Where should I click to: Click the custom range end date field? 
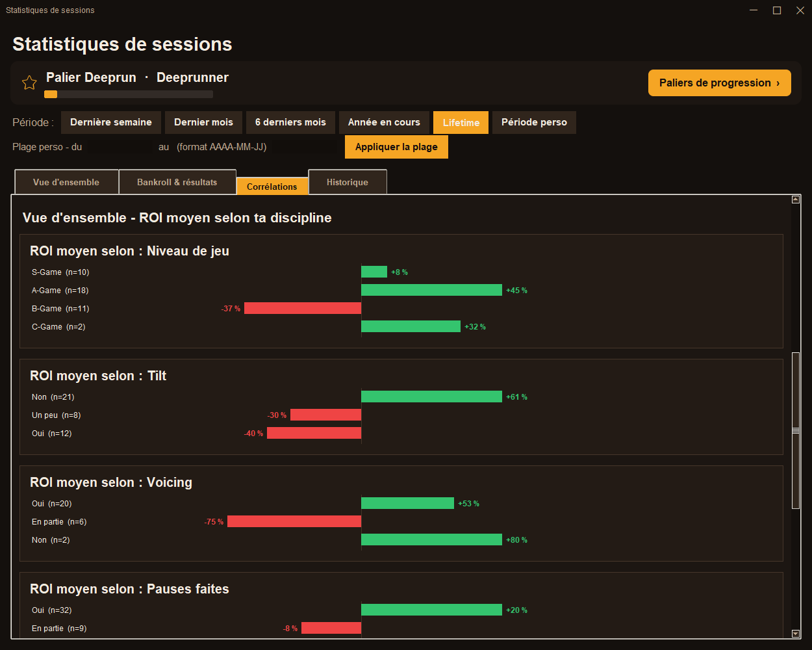(x=303, y=147)
